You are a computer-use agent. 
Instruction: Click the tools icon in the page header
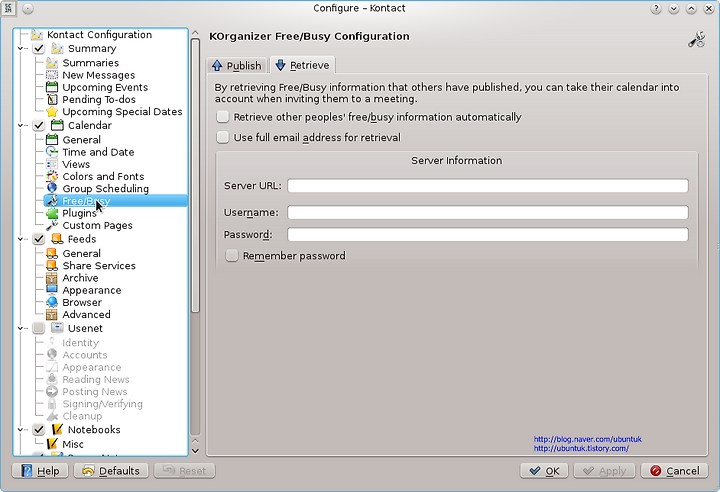click(696, 40)
